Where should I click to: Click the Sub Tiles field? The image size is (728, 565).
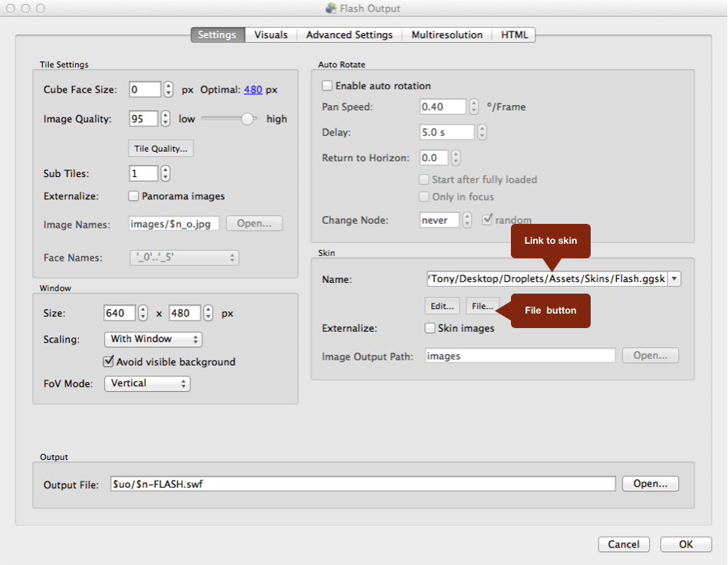(x=143, y=173)
